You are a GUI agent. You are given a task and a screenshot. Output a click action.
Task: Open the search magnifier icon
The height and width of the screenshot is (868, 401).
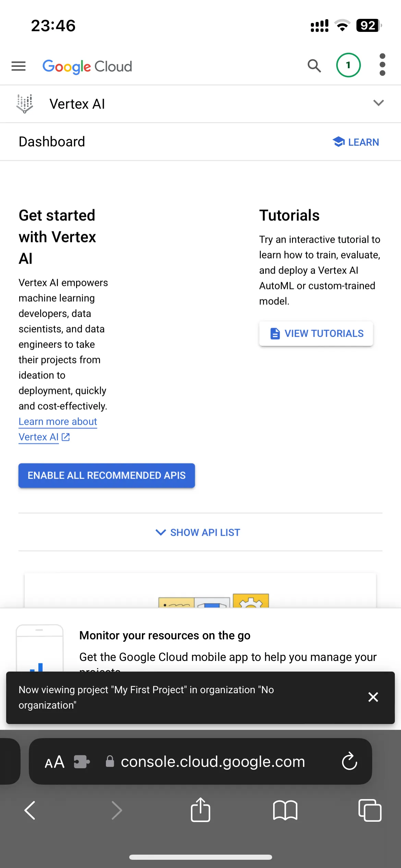[314, 65]
